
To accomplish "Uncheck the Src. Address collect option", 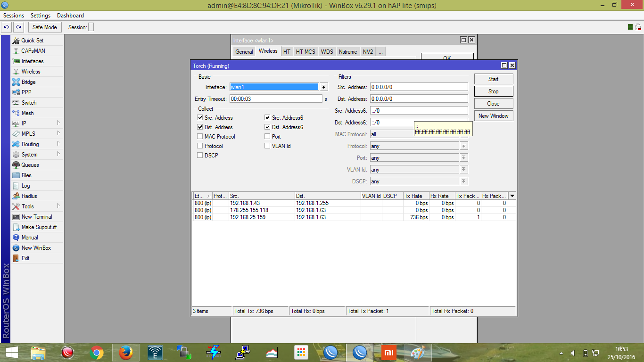I will [200, 118].
